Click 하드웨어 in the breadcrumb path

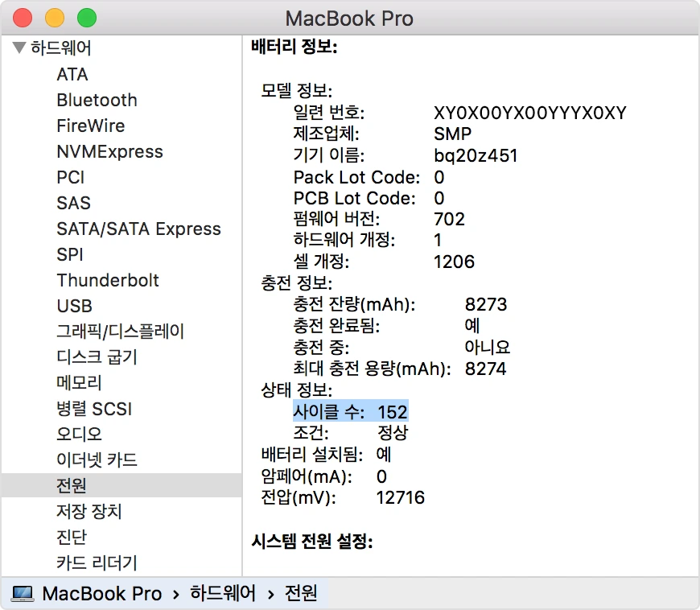coord(223,593)
